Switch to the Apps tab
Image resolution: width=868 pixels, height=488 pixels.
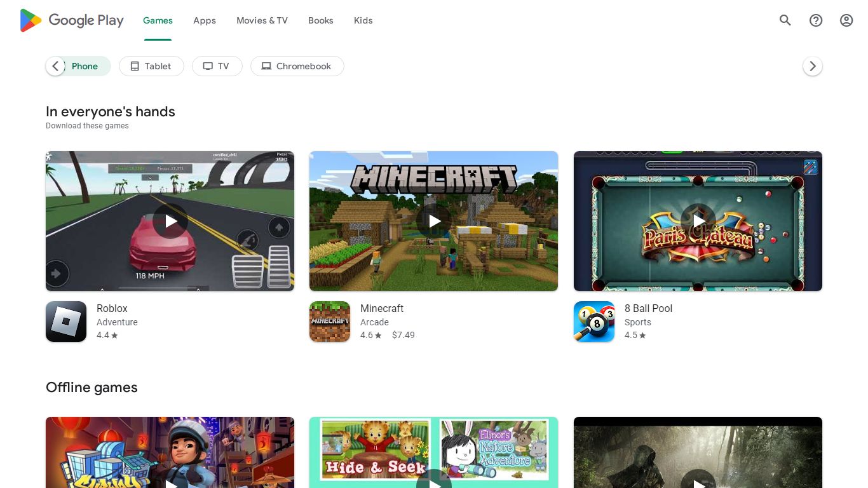(205, 20)
